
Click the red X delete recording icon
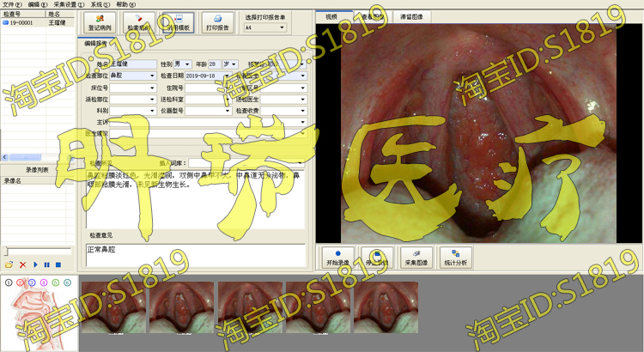pos(22,265)
